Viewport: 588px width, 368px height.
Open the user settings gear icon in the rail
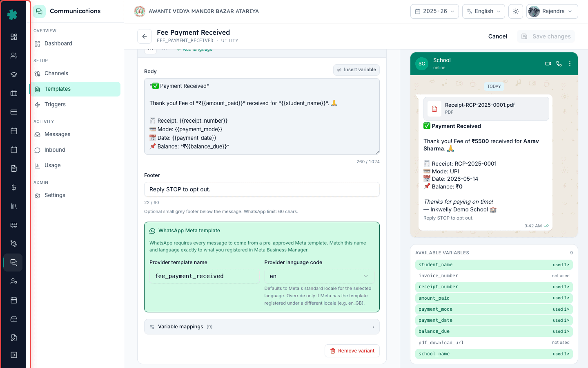[14, 281]
